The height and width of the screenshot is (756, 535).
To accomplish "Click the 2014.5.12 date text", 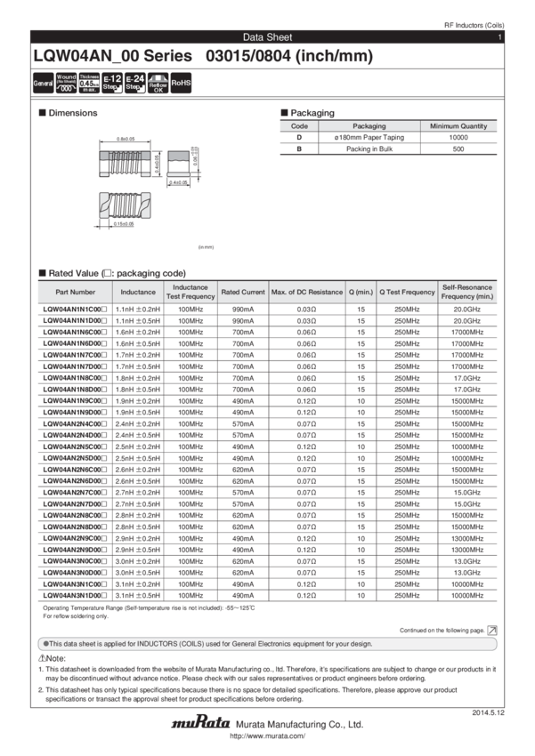I will coord(488,712).
